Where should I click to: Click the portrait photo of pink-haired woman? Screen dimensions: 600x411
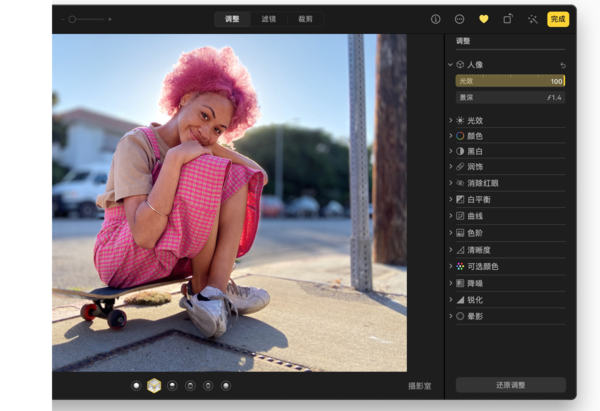point(229,203)
